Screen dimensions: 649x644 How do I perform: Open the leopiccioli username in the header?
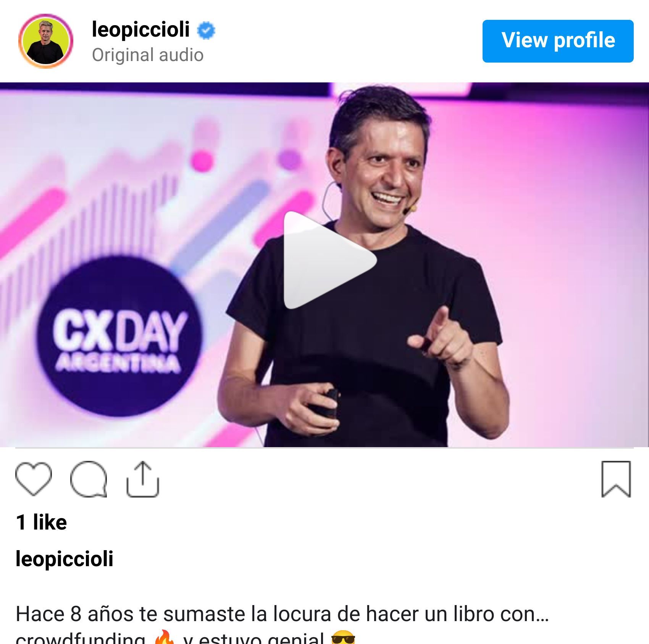141,29
